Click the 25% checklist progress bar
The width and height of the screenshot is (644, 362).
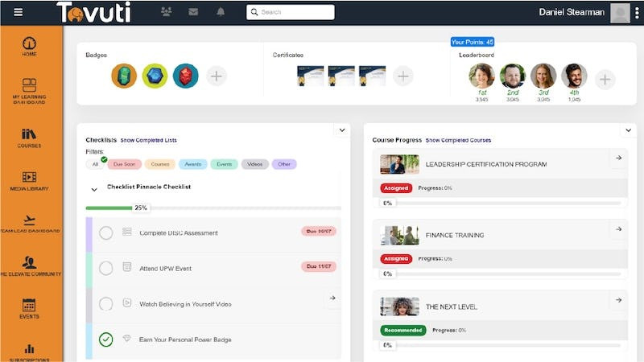[213, 208]
